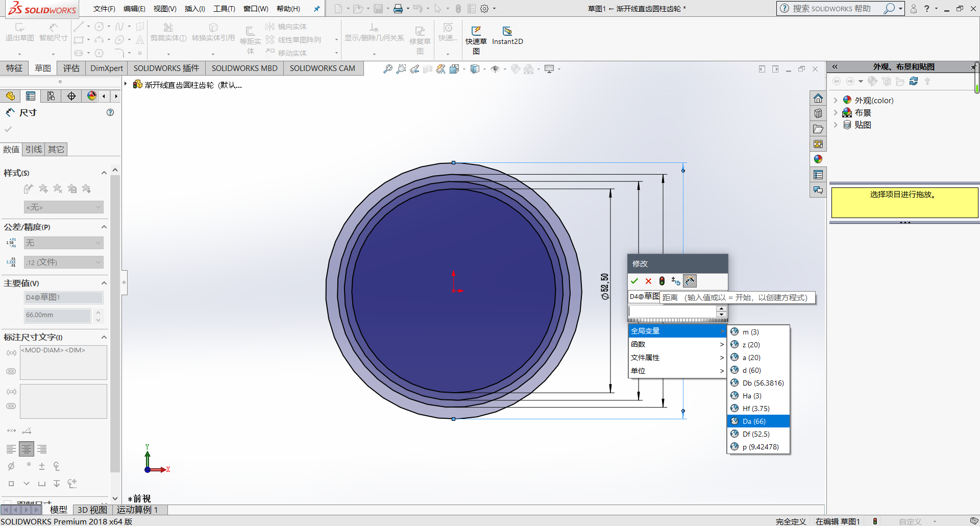Open the DimXpertManager crosshair tab icon
980x526 pixels.
point(71,96)
